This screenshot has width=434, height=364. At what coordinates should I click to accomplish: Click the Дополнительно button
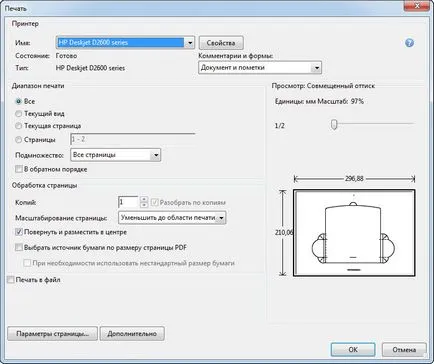point(132,334)
